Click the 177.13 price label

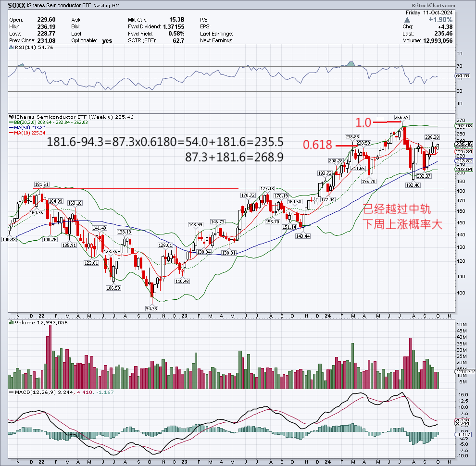(267, 189)
